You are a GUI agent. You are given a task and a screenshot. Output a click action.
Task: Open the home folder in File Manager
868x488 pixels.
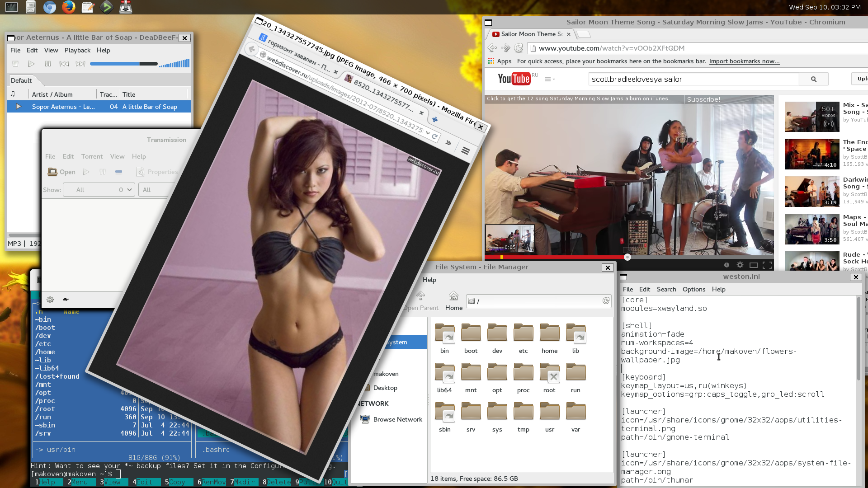[549, 339]
